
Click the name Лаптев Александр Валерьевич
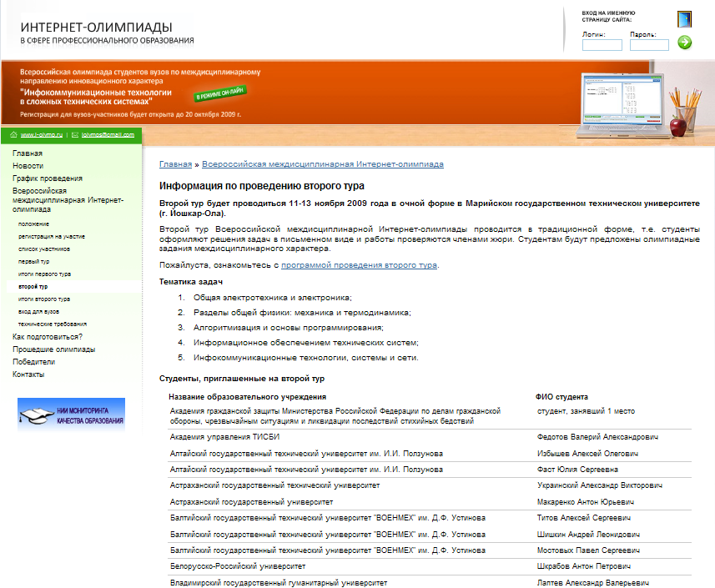click(593, 582)
